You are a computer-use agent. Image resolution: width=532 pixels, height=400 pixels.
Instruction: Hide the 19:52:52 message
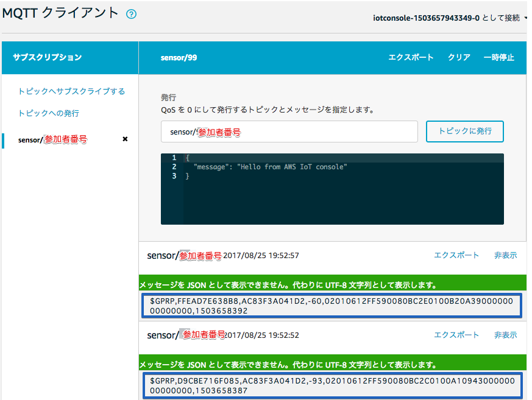[x=506, y=335]
